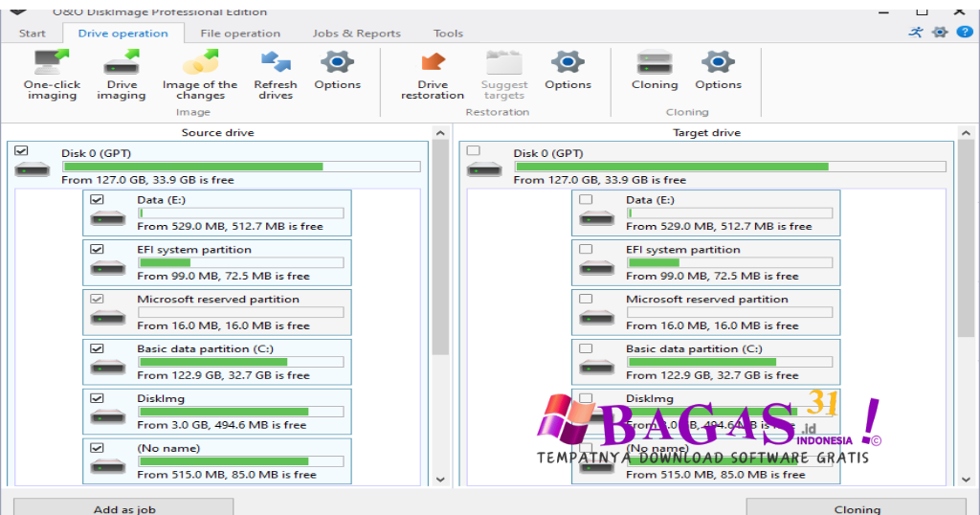
Task: Open Tools tab
Action: point(448,34)
